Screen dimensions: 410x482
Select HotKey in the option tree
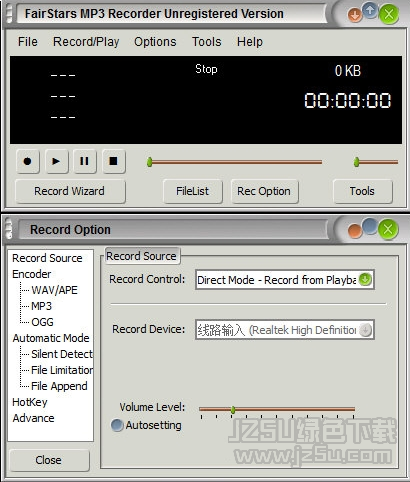[30, 402]
